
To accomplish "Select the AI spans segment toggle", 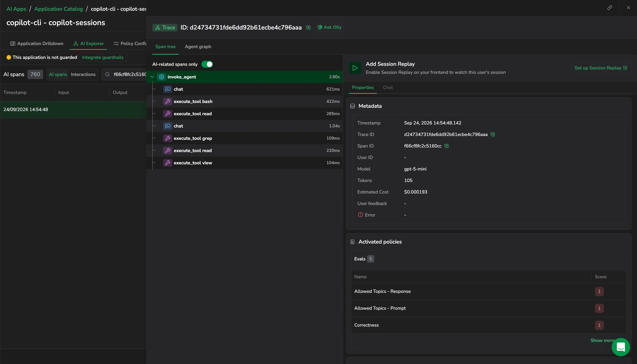I will pos(58,74).
